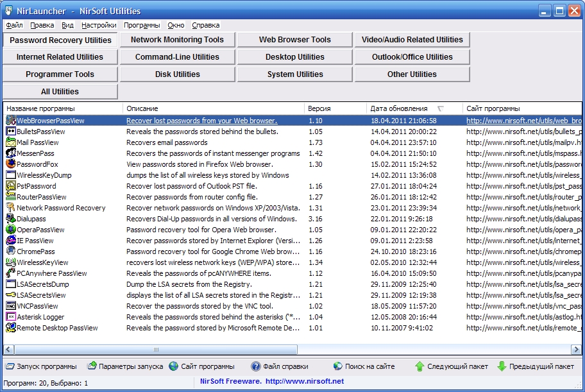The image size is (585, 392).
Task: Open the Справка menu
Action: 205,25
